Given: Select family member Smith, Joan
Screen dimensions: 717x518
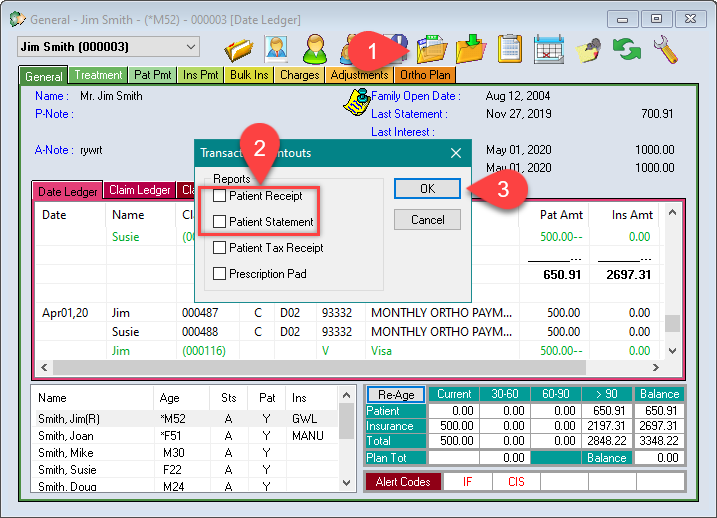Looking at the screenshot, I should tap(187, 436).
